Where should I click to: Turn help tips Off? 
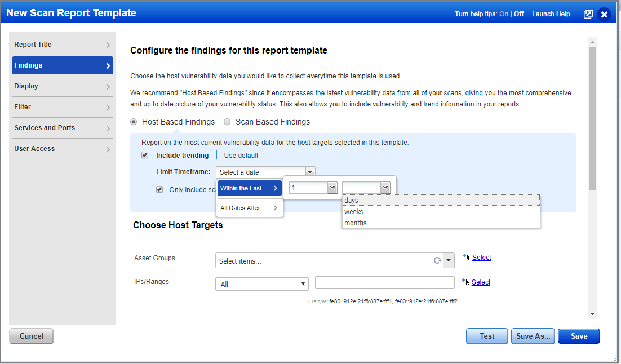pos(518,14)
